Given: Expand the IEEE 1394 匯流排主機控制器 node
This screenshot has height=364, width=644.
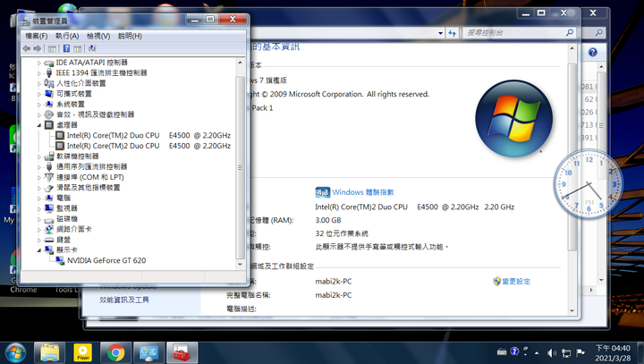Looking at the screenshot, I should (x=39, y=73).
